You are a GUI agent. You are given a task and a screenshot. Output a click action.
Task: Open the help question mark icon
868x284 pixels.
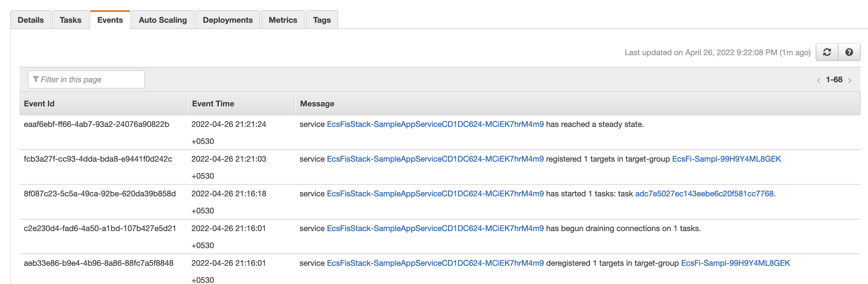(849, 52)
